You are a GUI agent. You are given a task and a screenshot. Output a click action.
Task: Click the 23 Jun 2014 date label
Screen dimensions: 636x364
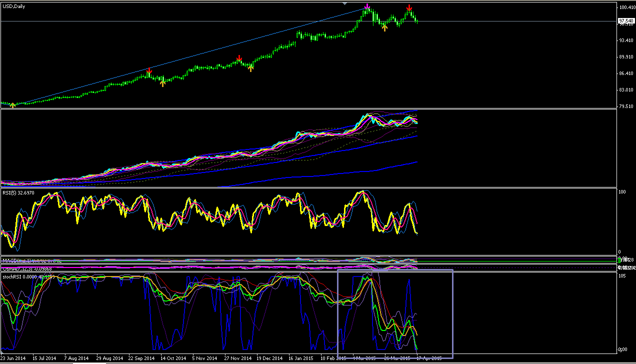point(13,358)
